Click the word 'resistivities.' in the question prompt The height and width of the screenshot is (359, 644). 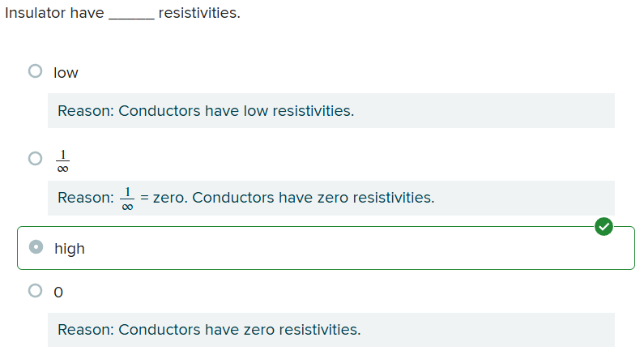point(199,13)
